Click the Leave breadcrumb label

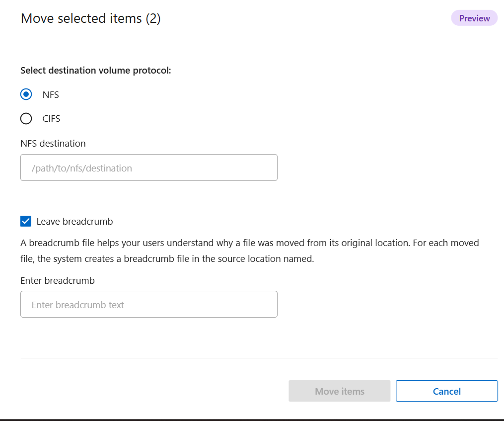74,221
